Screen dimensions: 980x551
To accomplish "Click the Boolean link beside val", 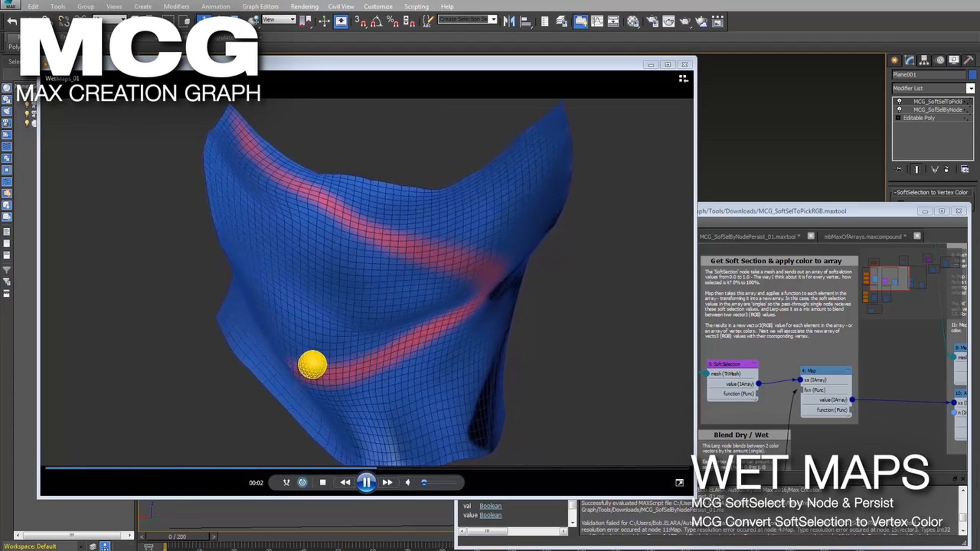I will pyautogui.click(x=490, y=506).
